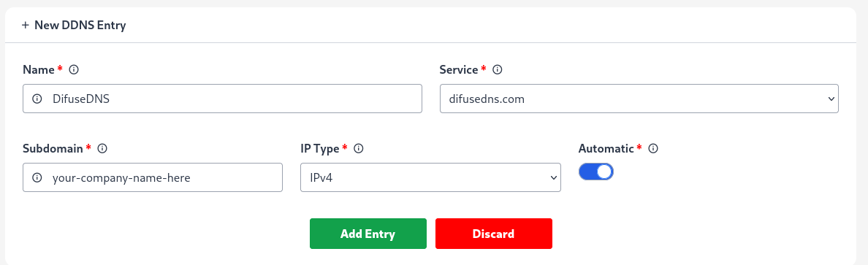Click the IP Type label text

coord(321,148)
